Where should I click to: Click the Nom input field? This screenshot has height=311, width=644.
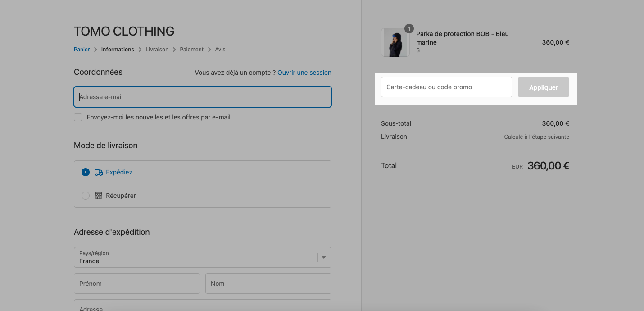pos(268,284)
